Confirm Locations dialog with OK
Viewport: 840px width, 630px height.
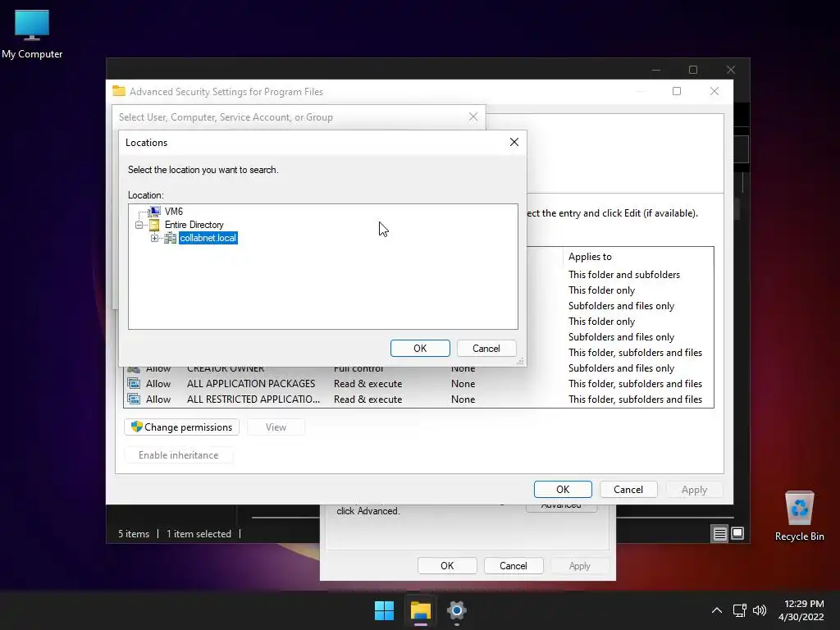420,348
